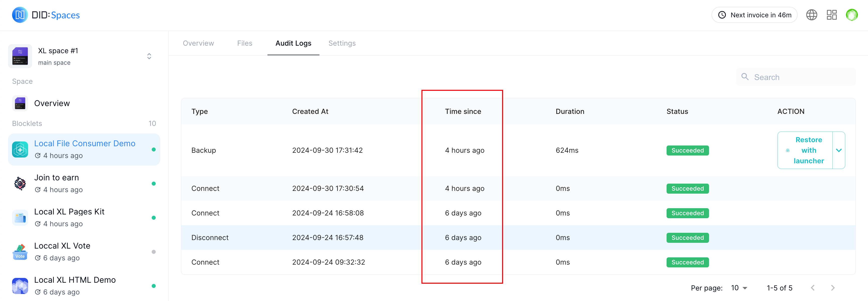Select the Local XL Pages Kit icon
This screenshot has height=301, width=868.
[20, 217]
